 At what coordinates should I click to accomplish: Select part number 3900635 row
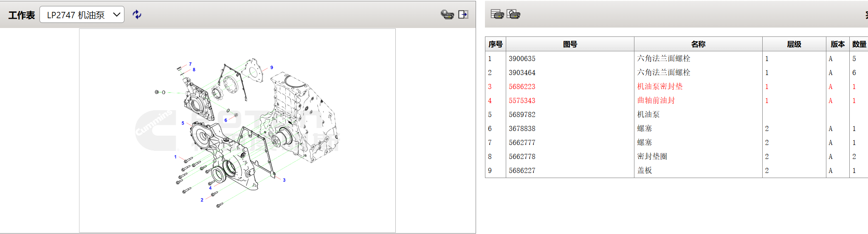tap(522, 58)
